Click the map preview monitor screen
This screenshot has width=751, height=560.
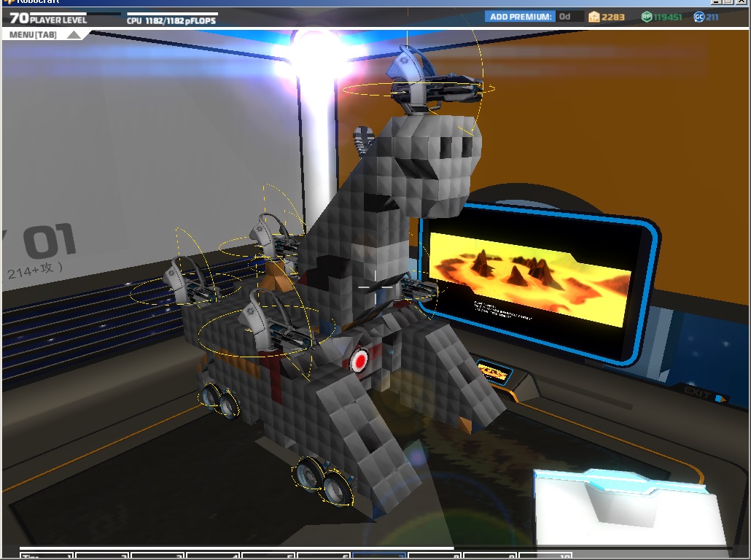(x=529, y=279)
